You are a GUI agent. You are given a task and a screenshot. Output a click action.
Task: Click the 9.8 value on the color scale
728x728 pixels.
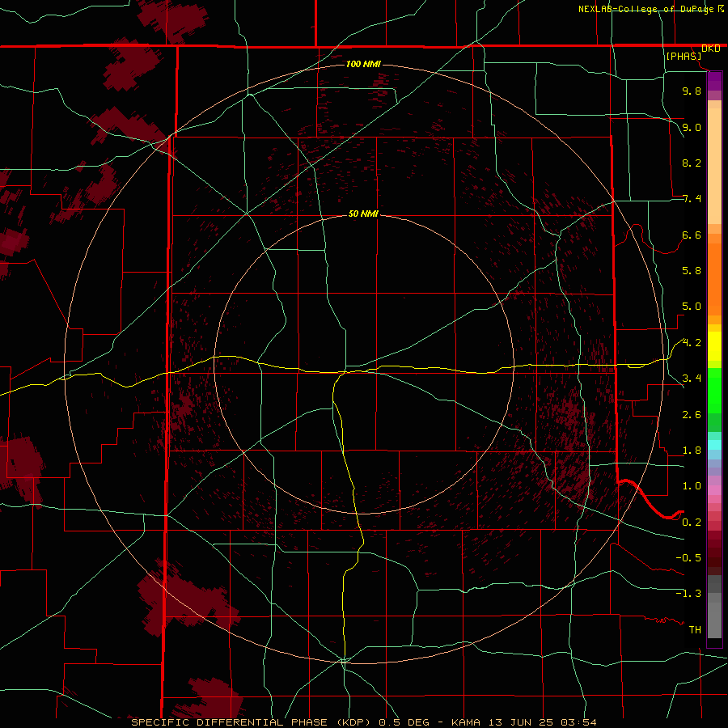point(692,91)
